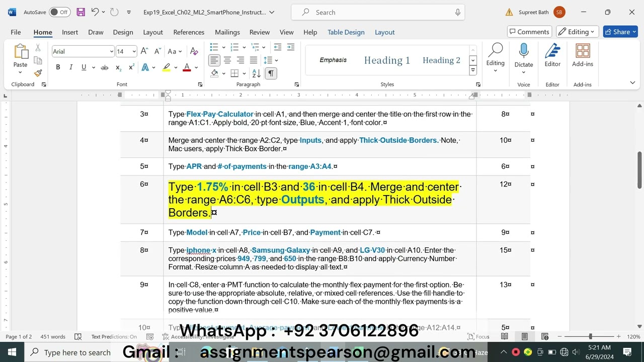Undo the last action

[x=95, y=12]
